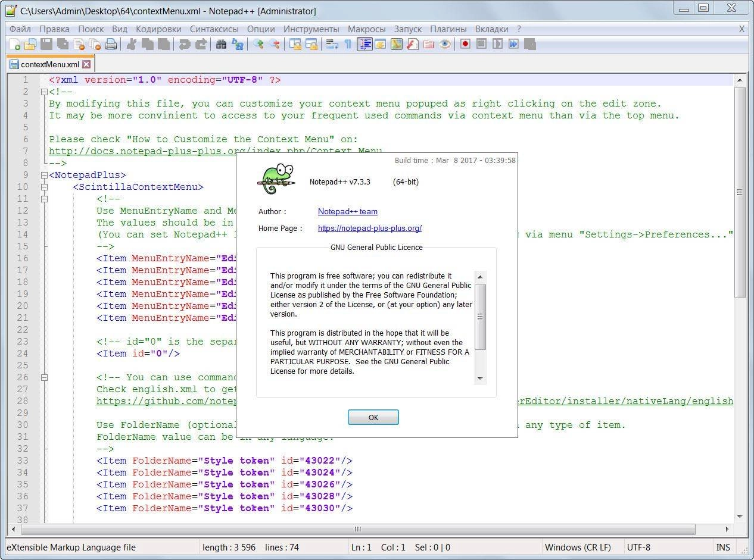This screenshot has width=754, height=560.
Task: Toggle synchronized horizontal scrolling icon
Action: (x=311, y=44)
